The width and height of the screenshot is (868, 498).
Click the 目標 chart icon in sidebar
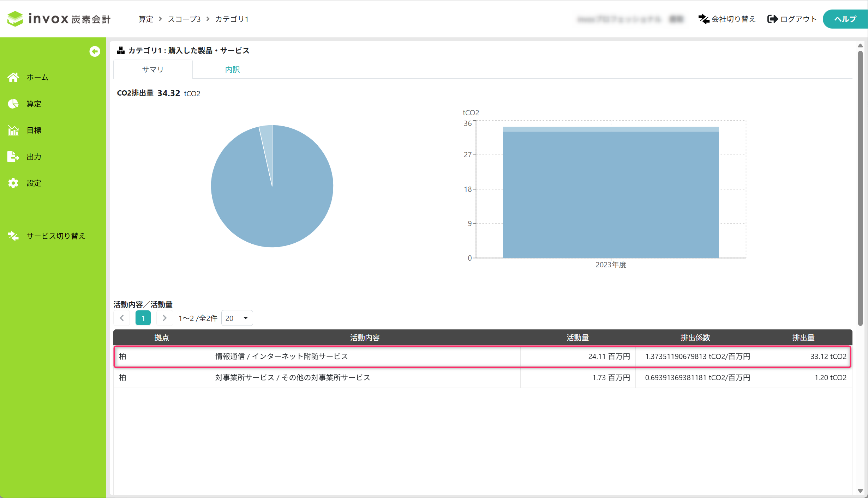click(13, 130)
